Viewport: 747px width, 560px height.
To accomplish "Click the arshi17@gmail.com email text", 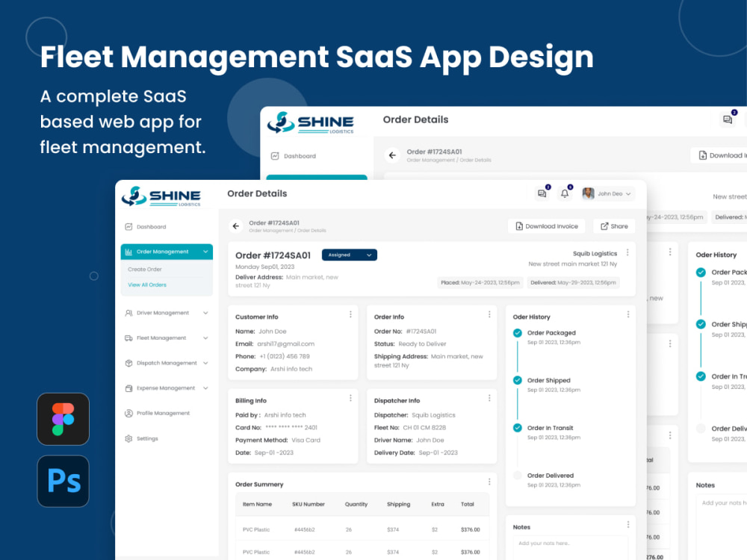I will [286, 343].
